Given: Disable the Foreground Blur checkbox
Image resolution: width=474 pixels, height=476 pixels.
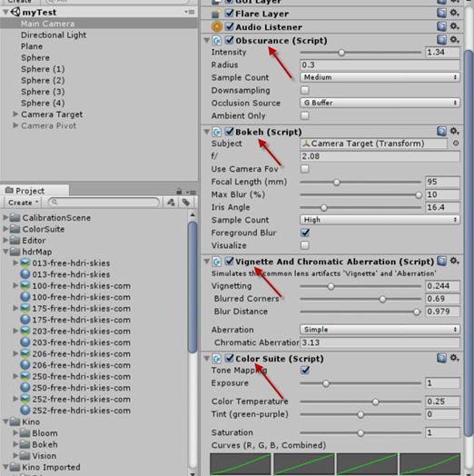Looking at the screenshot, I should pyautogui.click(x=305, y=233).
